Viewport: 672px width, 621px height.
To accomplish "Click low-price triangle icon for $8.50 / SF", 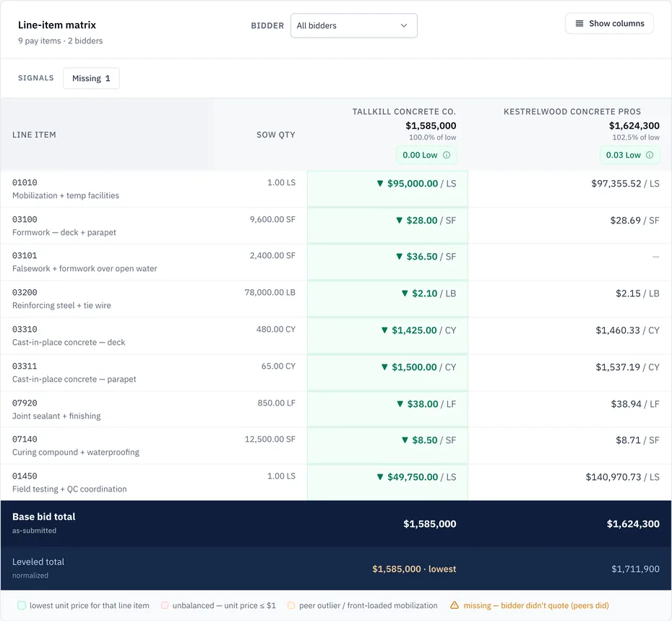I will [x=405, y=440].
